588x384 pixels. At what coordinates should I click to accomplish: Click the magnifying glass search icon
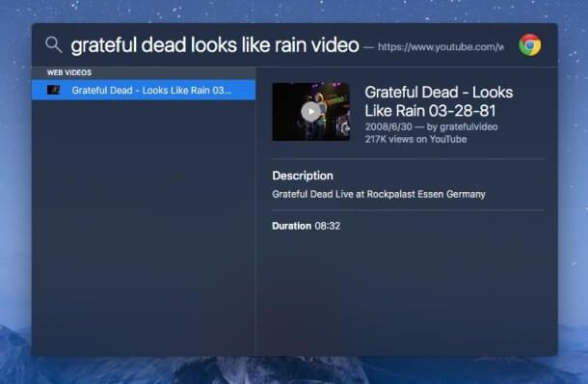[54, 44]
